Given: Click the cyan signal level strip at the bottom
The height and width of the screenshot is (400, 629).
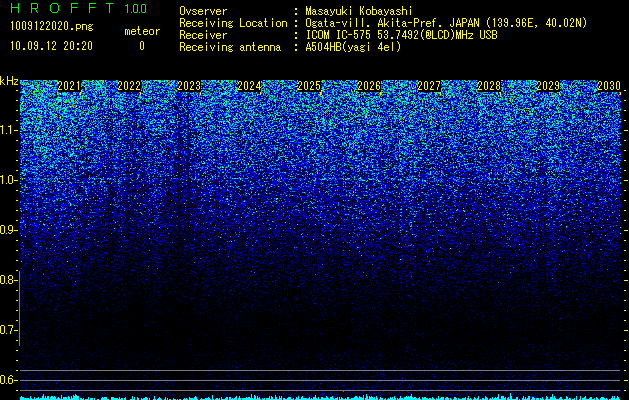Looking at the screenshot, I should click(321, 397).
